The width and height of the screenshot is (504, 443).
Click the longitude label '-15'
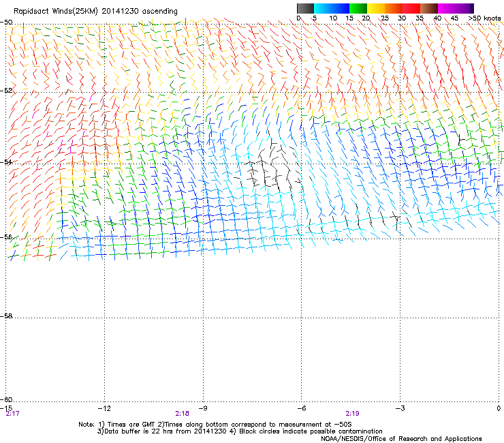tap(6, 408)
